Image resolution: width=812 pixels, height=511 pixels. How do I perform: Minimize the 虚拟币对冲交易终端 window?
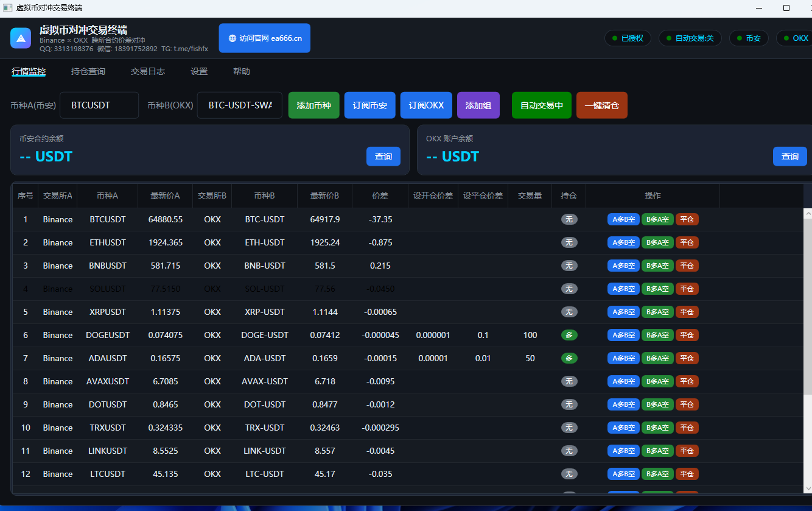coord(759,7)
